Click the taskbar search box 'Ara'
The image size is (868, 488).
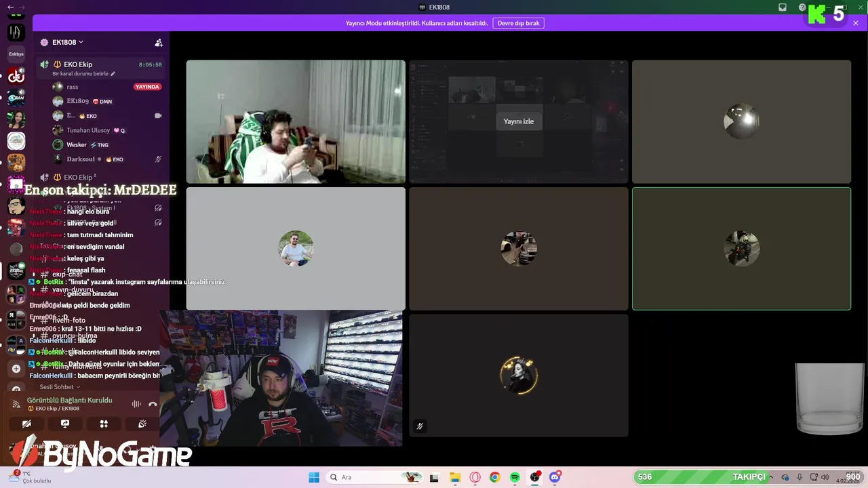click(375, 477)
